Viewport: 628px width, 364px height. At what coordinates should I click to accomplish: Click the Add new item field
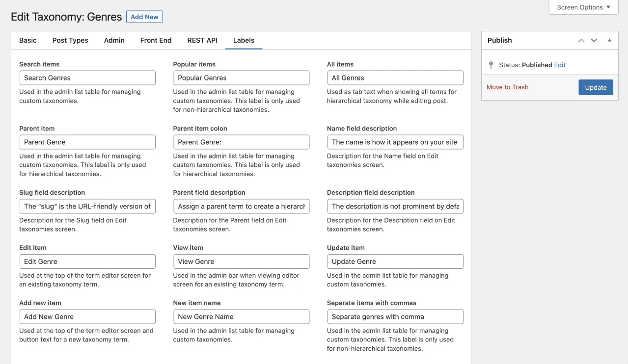(87, 317)
